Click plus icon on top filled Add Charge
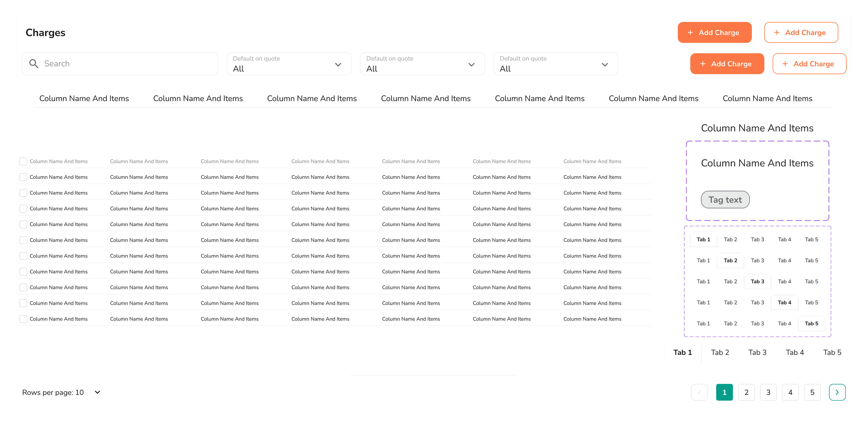The width and height of the screenshot is (868, 424). coord(690,33)
